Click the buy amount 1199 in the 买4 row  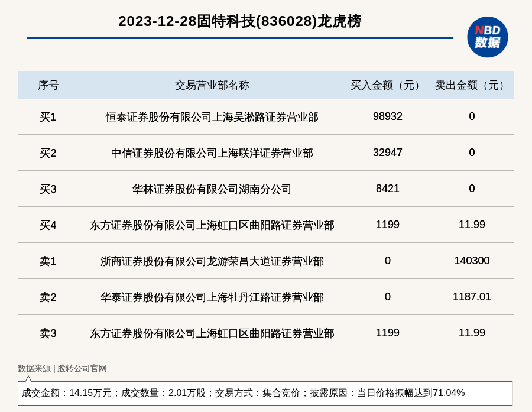click(387, 225)
